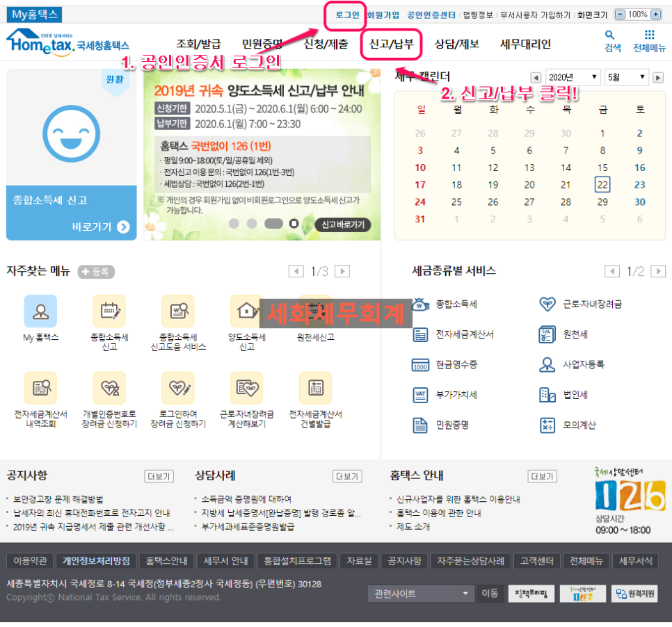This screenshot has height=627, width=672.
Task: Open 공인인증센터 link
Action: pyautogui.click(x=431, y=15)
